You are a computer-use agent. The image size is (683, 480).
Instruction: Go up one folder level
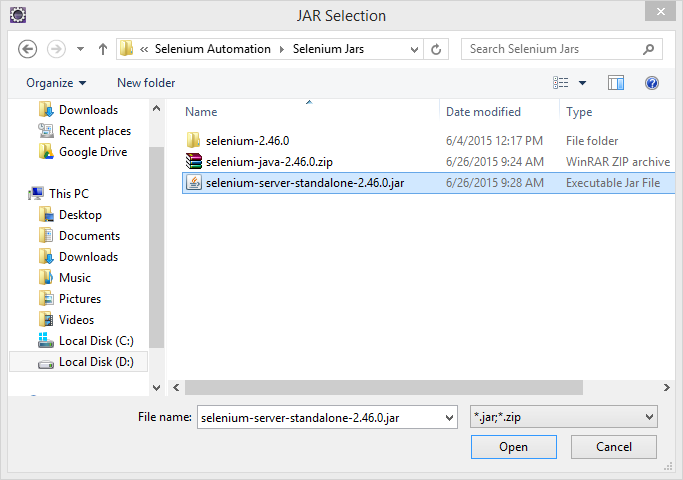tap(103, 49)
